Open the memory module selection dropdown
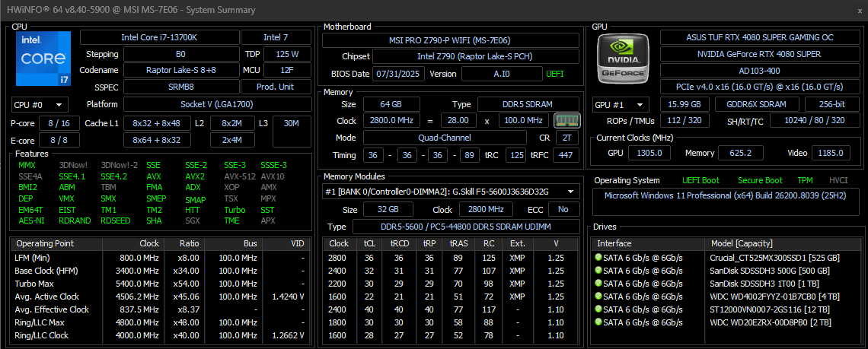Viewport: 868px width, 349px height. [451, 192]
